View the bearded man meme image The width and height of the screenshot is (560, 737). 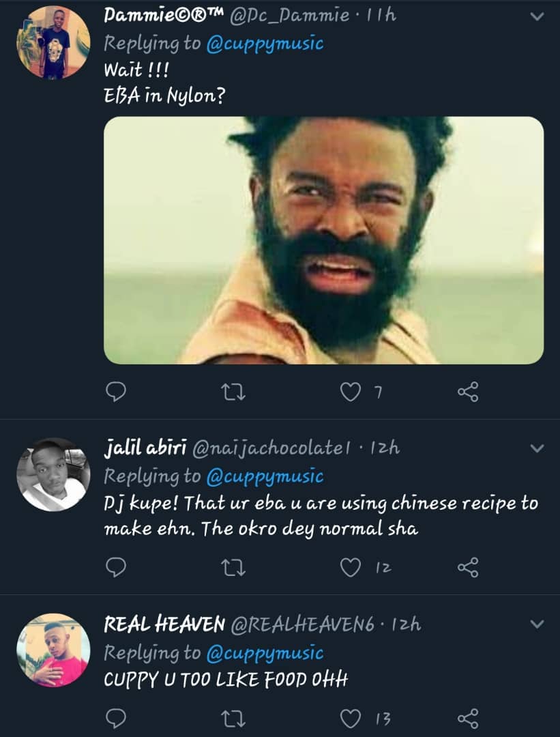click(323, 240)
